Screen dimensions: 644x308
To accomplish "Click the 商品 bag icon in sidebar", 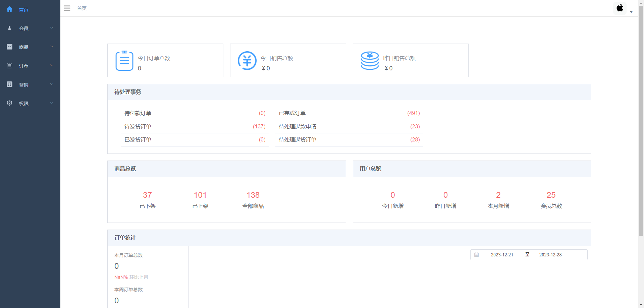I will tap(9, 47).
